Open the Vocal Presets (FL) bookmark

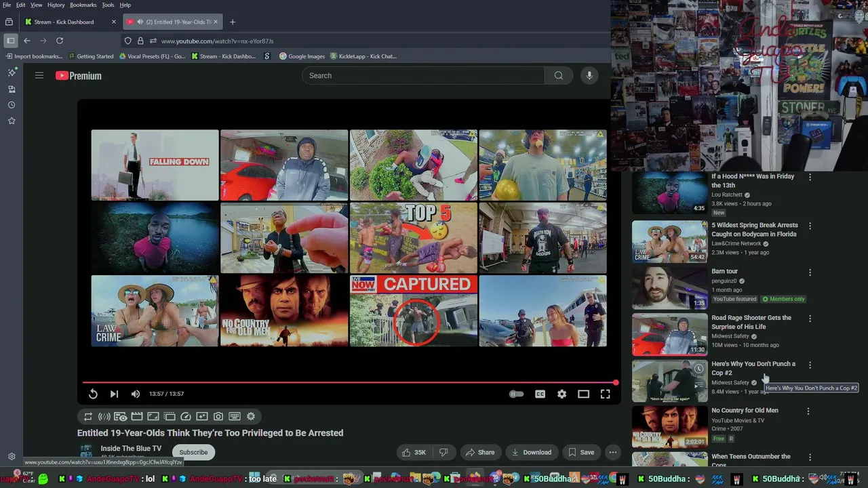(152, 56)
